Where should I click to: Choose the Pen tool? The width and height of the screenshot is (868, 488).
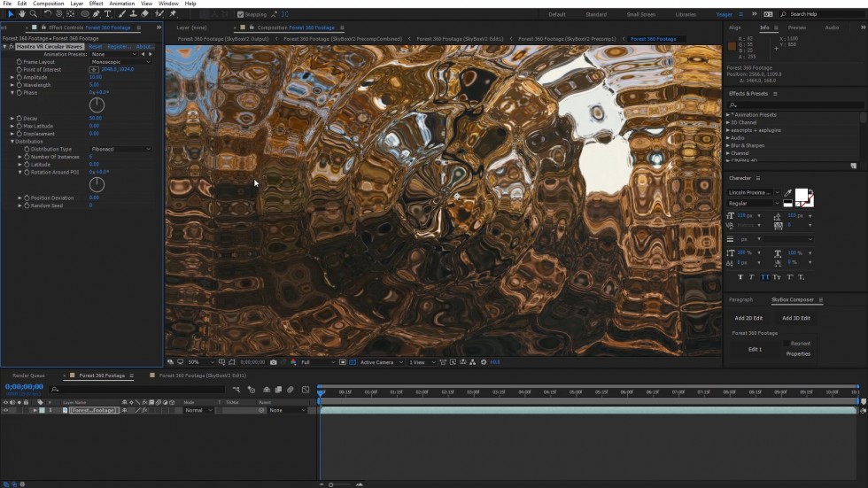coord(97,14)
